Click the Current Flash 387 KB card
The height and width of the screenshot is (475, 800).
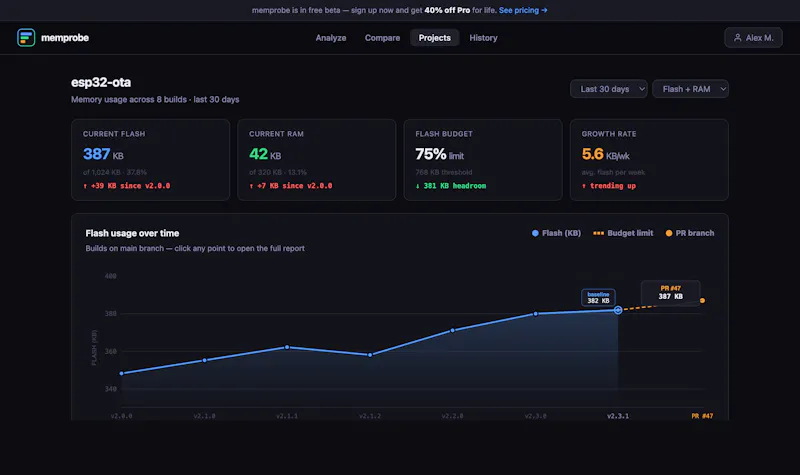(x=151, y=160)
